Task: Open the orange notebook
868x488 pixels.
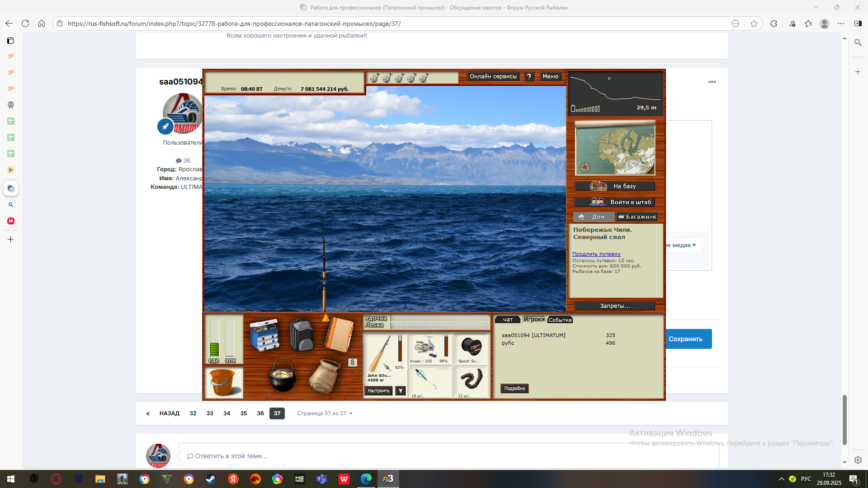Action: pyautogui.click(x=339, y=334)
